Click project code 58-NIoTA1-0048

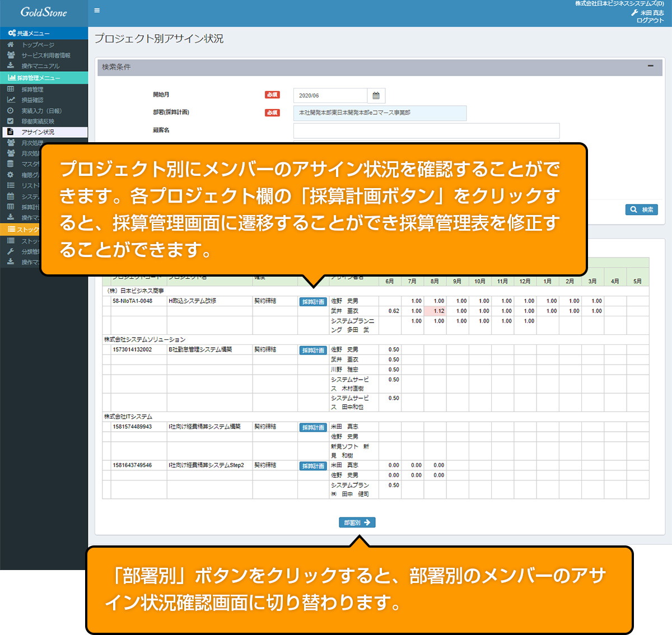click(x=132, y=301)
